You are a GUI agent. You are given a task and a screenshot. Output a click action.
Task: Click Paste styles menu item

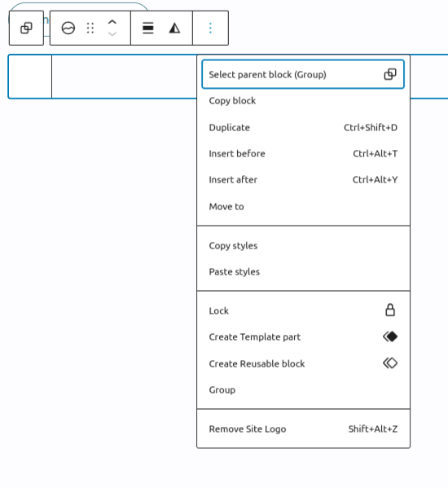click(x=303, y=272)
